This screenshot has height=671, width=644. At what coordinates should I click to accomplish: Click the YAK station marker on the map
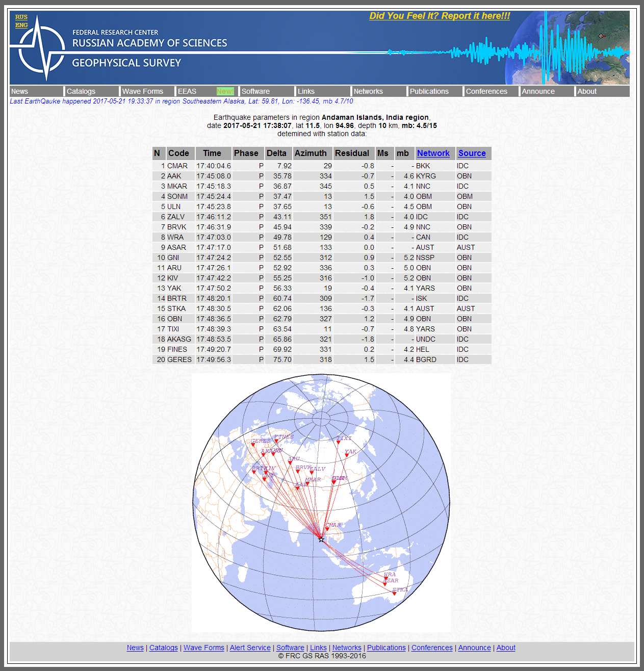pyautogui.click(x=346, y=456)
